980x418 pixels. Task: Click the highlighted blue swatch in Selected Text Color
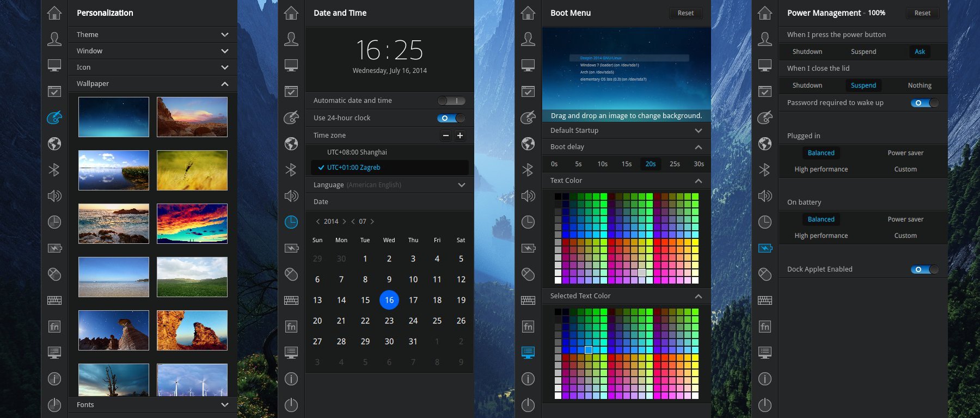[x=589, y=350]
